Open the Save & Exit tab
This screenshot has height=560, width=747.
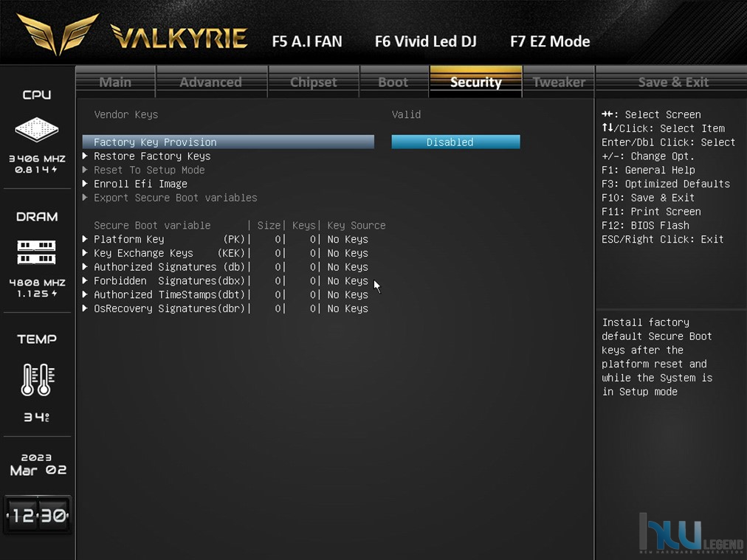tap(673, 82)
